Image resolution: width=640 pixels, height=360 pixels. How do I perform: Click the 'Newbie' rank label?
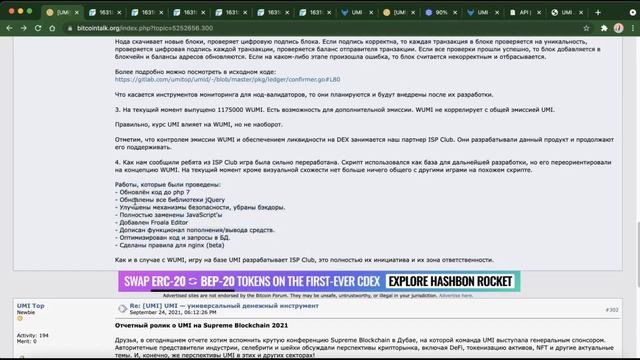(x=26, y=312)
